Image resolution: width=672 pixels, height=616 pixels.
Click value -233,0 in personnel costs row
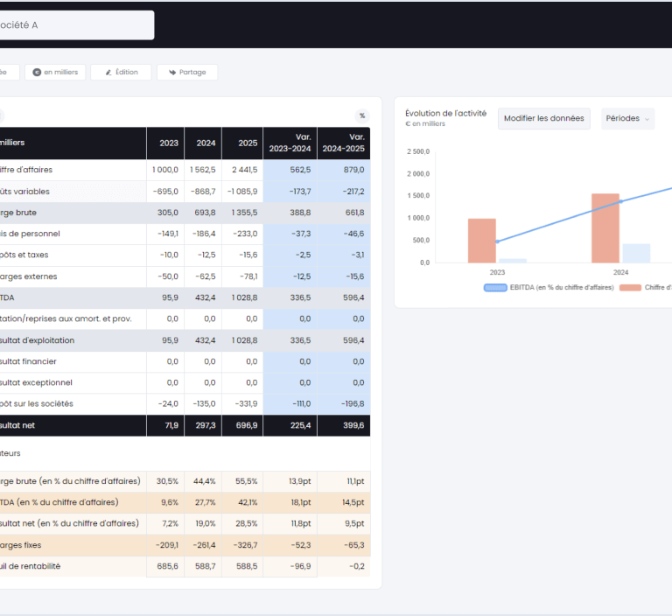tap(245, 234)
